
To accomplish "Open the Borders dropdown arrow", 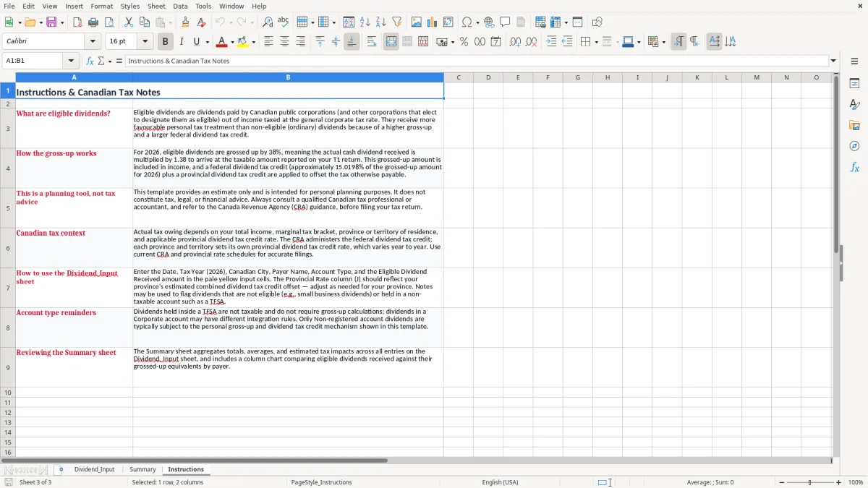I will pos(596,42).
